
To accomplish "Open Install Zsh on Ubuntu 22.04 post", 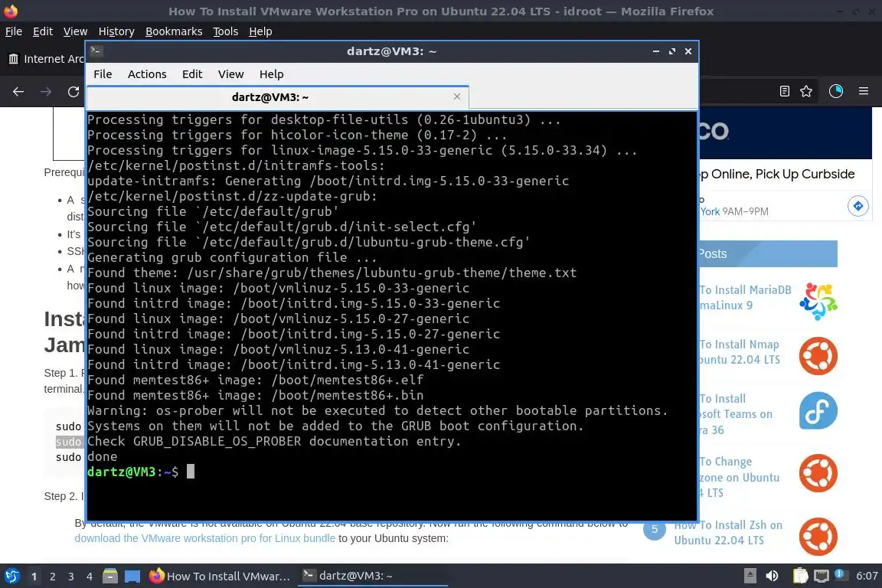I will (x=728, y=532).
